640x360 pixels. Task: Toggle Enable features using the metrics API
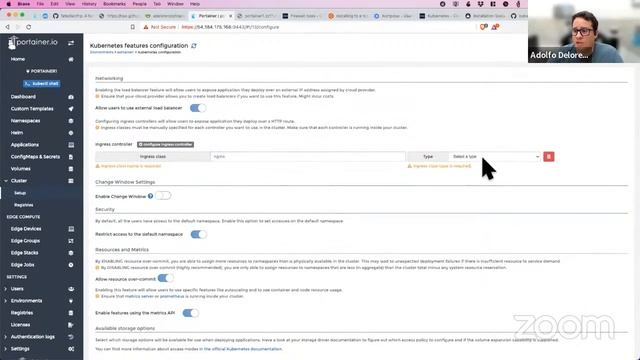[191, 313]
